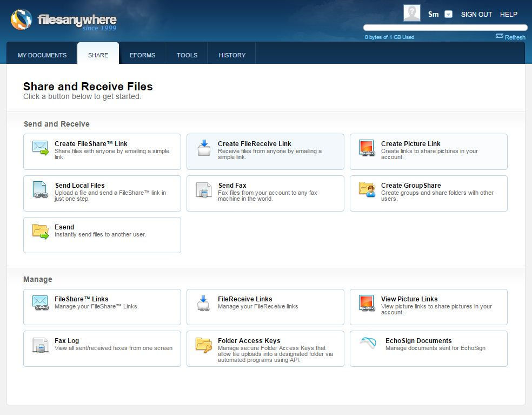The height and width of the screenshot is (415, 532).
Task: Open the Send Local Files title
Action: click(x=79, y=186)
